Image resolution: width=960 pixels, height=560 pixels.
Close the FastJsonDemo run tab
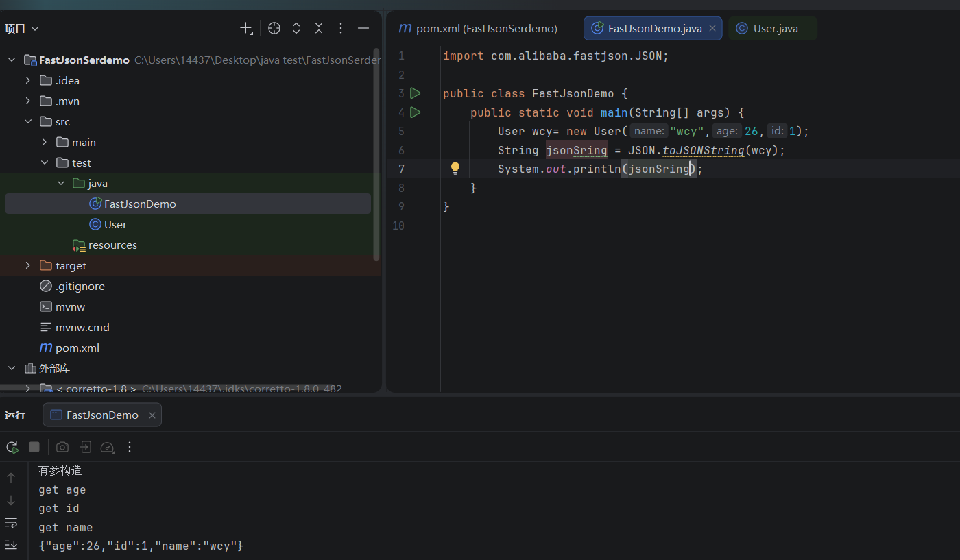tap(152, 415)
